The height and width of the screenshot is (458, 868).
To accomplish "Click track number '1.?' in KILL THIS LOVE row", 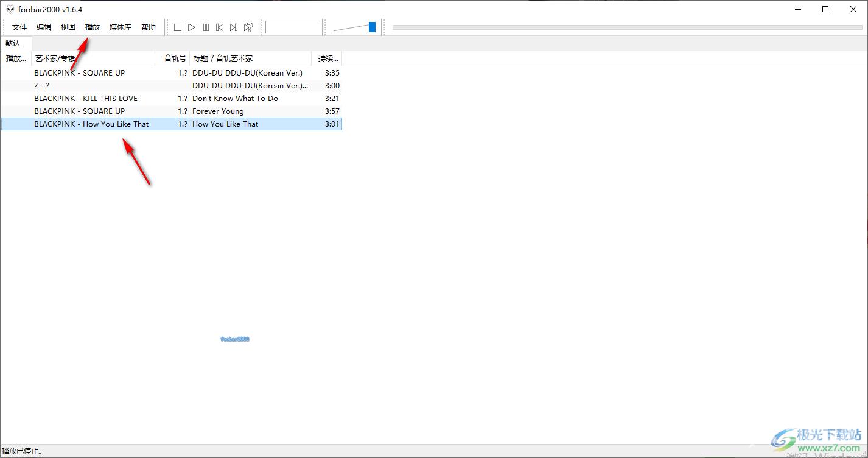I will (183, 99).
